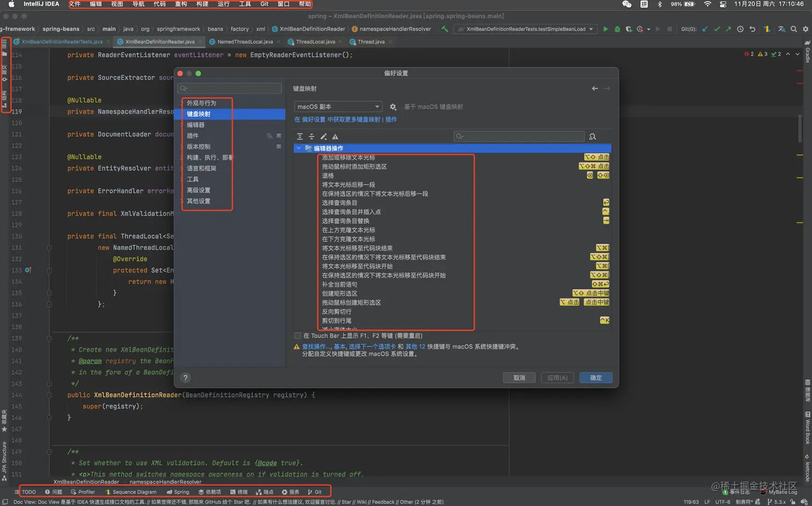Viewport: 812px width, 506px height.
Task: Open the Git menu in menu bar
Action: [264, 4]
